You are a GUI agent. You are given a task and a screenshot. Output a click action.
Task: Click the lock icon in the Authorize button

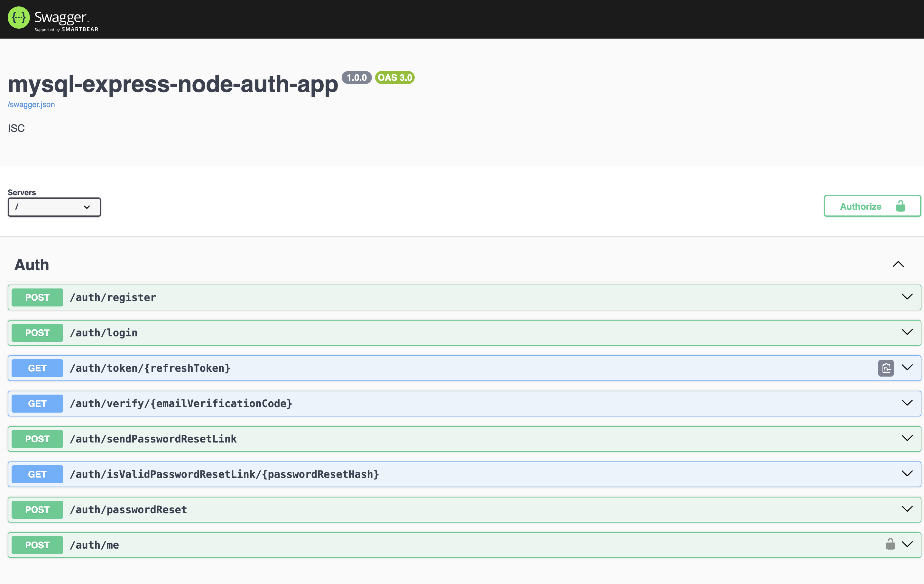click(901, 206)
